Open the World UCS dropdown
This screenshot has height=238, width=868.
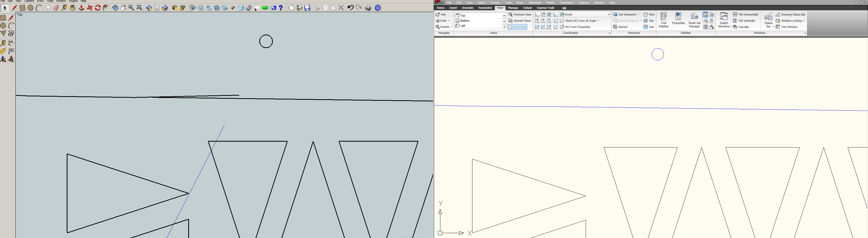click(x=585, y=14)
